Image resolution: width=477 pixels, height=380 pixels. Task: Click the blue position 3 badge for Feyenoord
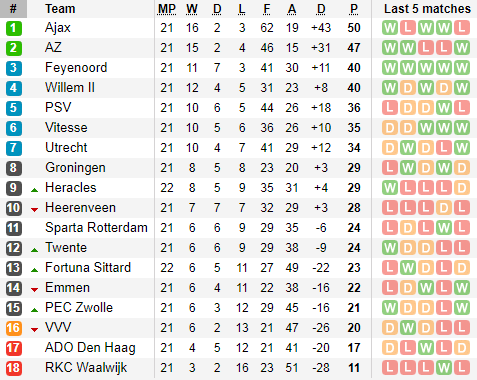click(x=14, y=68)
